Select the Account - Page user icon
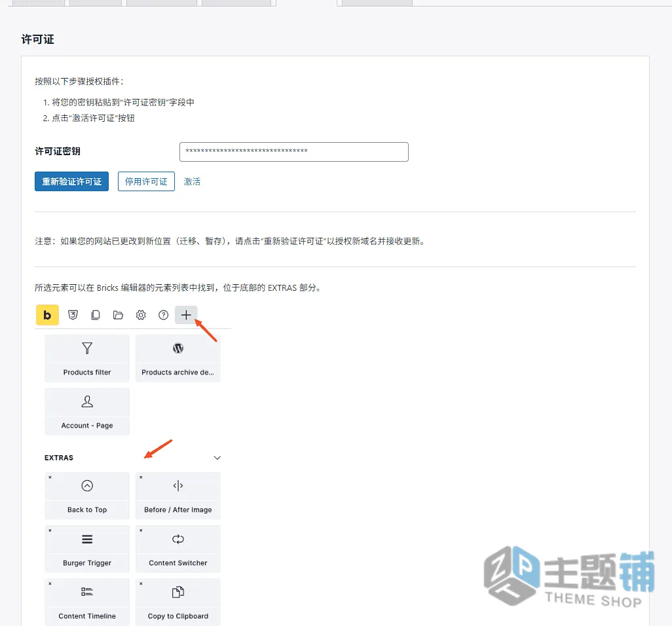The width and height of the screenshot is (672, 626). [87, 401]
